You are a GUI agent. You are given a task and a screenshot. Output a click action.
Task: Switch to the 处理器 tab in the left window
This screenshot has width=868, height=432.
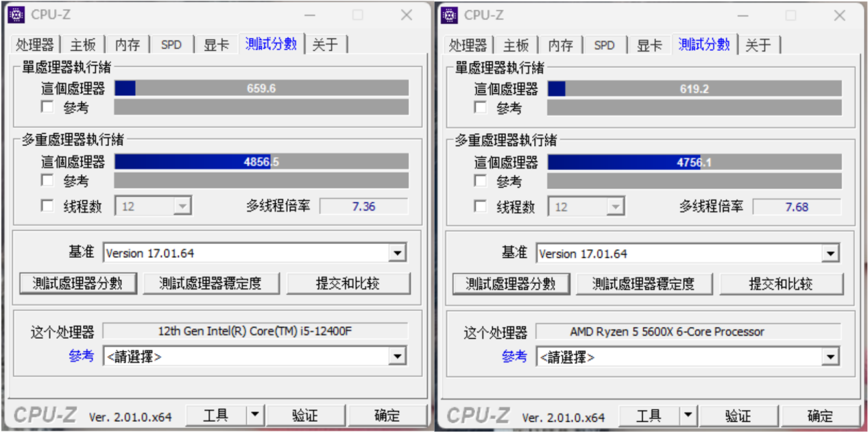pos(35,44)
